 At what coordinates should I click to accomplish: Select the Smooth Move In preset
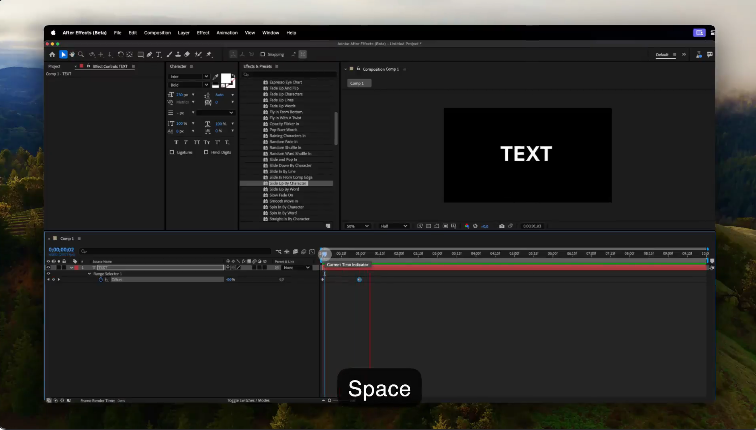point(284,201)
